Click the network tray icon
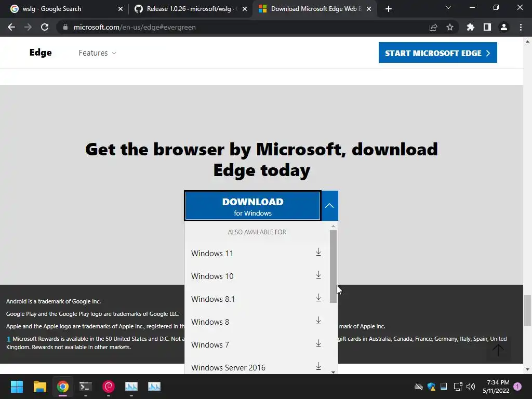532x399 pixels. (x=458, y=387)
